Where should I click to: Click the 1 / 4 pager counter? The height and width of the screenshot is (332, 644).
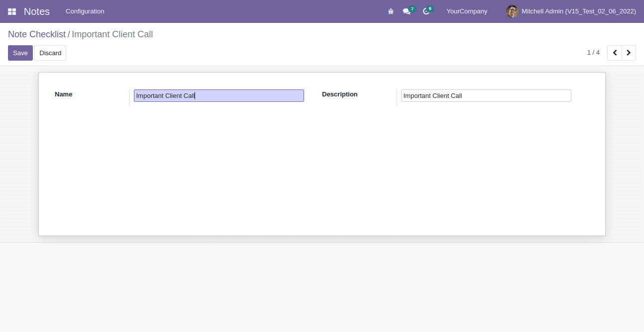[x=593, y=53]
